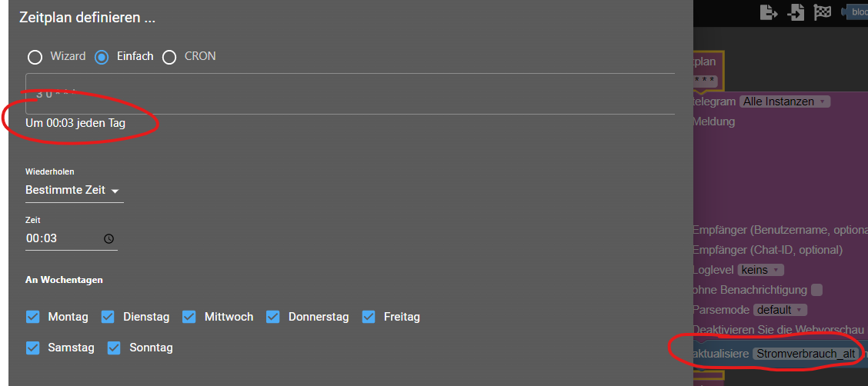868x386 pixels.
Task: Toggle the Donnerstag checkbox
Action: (x=273, y=317)
